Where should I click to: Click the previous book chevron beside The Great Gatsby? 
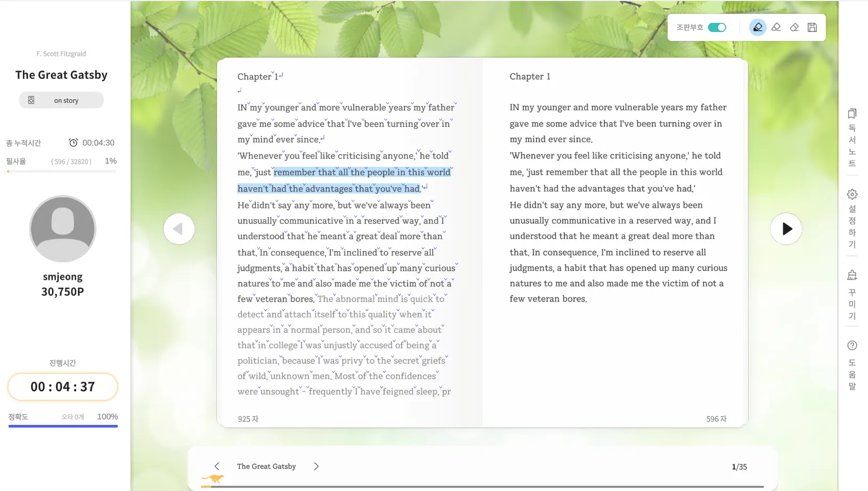click(x=217, y=466)
